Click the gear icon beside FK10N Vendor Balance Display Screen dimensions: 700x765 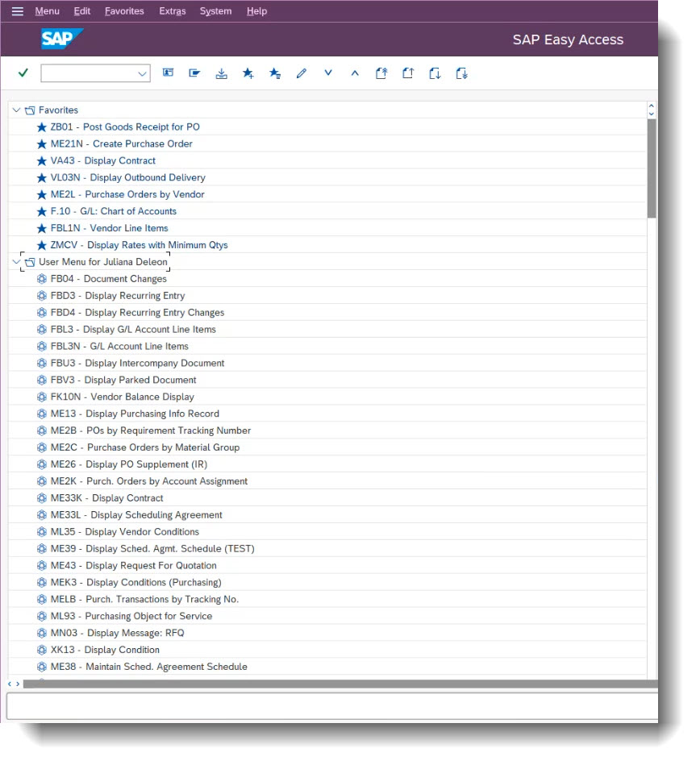41,397
